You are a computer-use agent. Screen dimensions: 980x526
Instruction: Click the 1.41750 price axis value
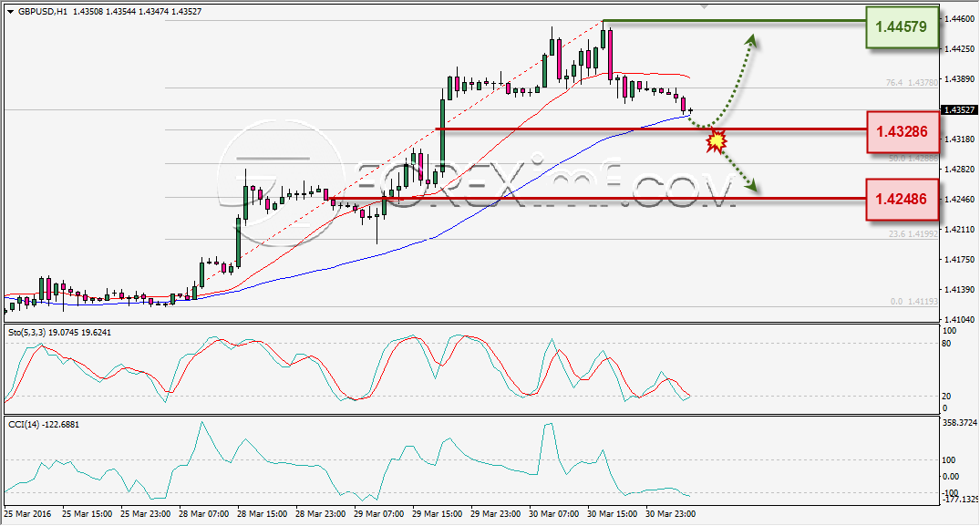pyautogui.click(x=960, y=259)
